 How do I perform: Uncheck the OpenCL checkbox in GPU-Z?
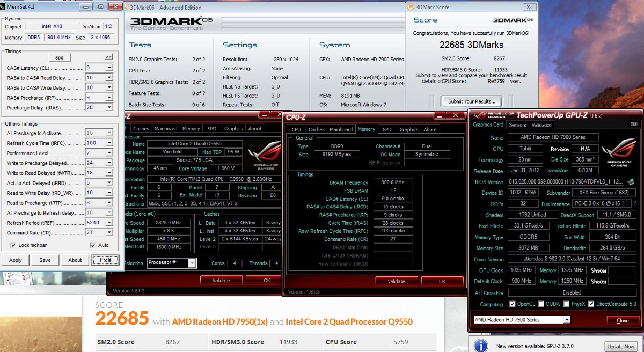pyautogui.click(x=514, y=304)
